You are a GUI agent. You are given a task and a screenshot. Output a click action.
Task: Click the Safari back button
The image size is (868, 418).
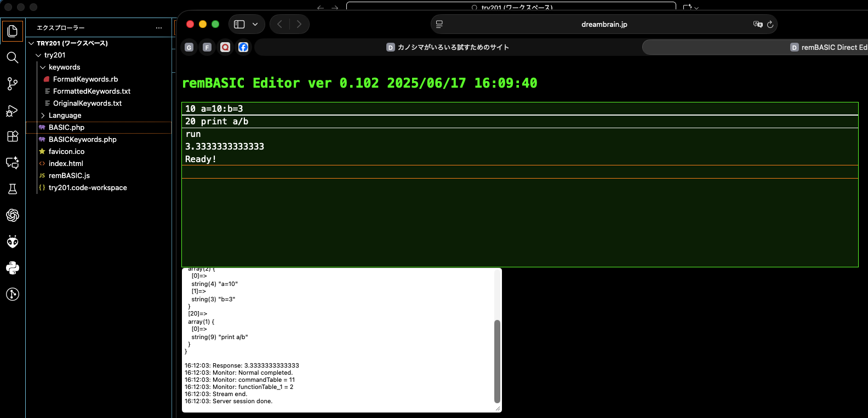(x=280, y=24)
